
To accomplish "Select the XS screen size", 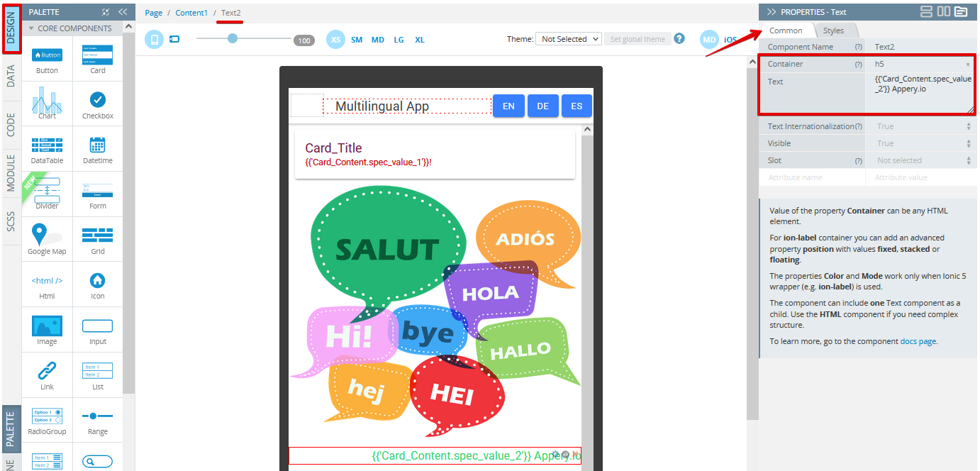I will pyautogui.click(x=335, y=40).
